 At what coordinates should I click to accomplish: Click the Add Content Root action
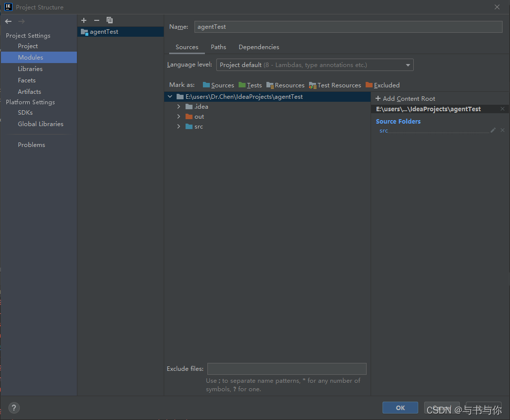tap(405, 98)
